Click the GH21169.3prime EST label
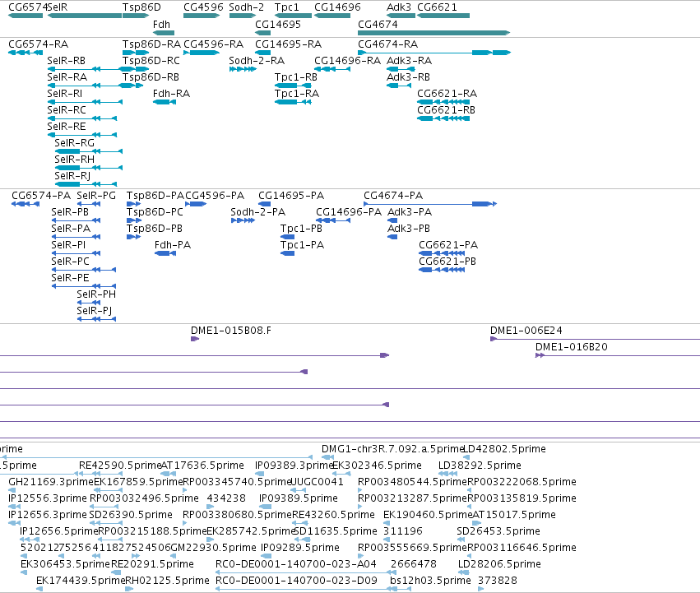This screenshot has width=700, height=593. click(51, 482)
